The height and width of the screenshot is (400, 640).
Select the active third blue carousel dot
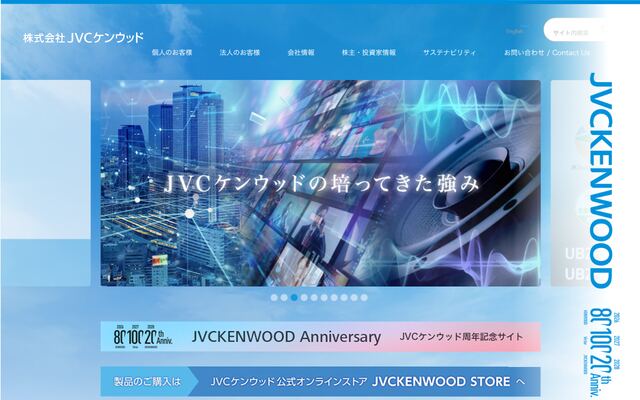point(294,298)
